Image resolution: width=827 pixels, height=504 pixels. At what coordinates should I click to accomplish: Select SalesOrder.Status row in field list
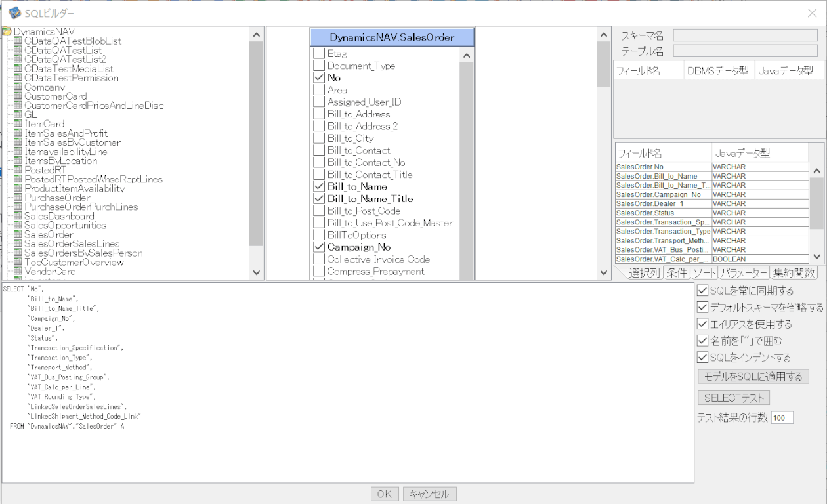[x=712, y=213]
